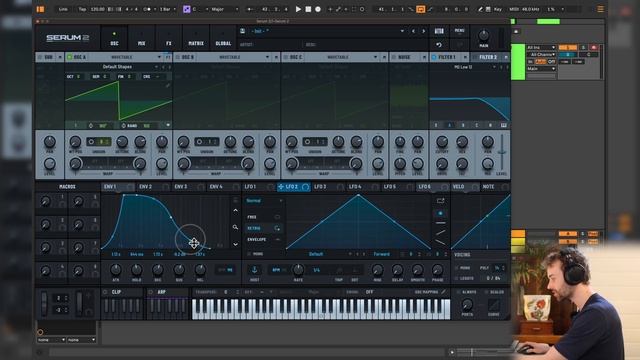Toggle the MONO voicing checkbox
The width and height of the screenshot is (640, 360).
coord(456,268)
